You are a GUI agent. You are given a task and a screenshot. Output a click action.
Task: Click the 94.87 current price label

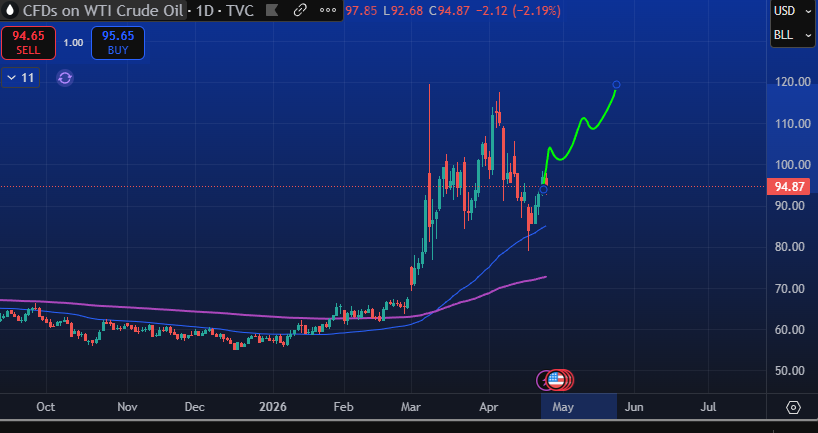[788, 187]
